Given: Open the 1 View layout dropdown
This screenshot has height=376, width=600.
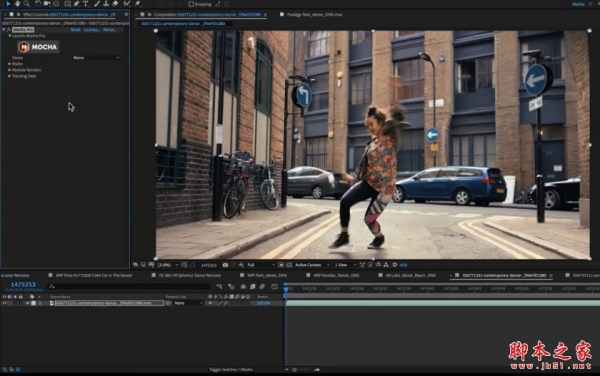Looking at the screenshot, I should click(x=345, y=265).
